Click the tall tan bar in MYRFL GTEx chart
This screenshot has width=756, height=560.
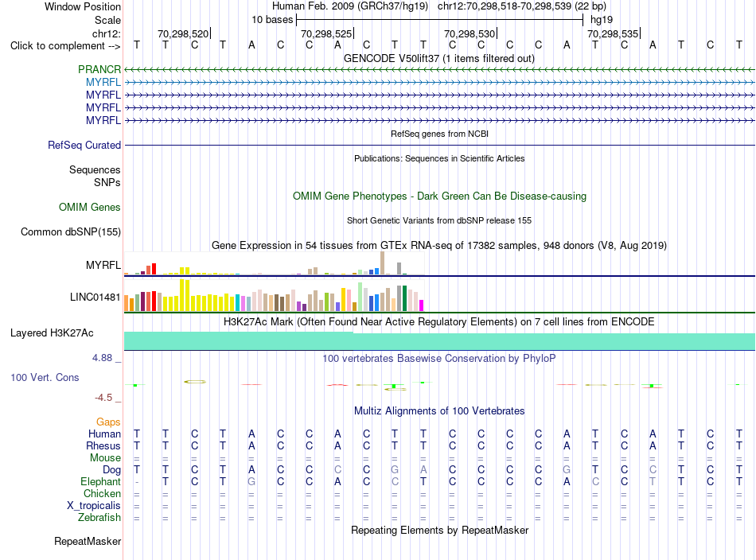(x=382, y=263)
